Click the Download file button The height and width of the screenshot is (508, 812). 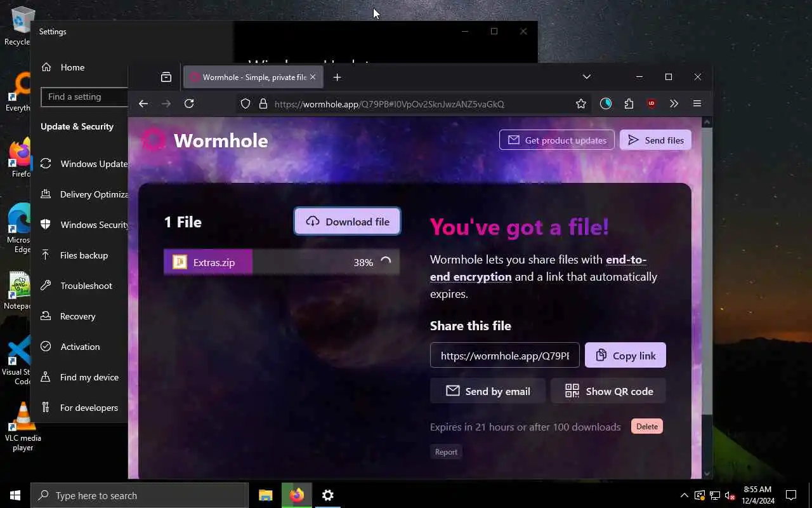point(347,221)
